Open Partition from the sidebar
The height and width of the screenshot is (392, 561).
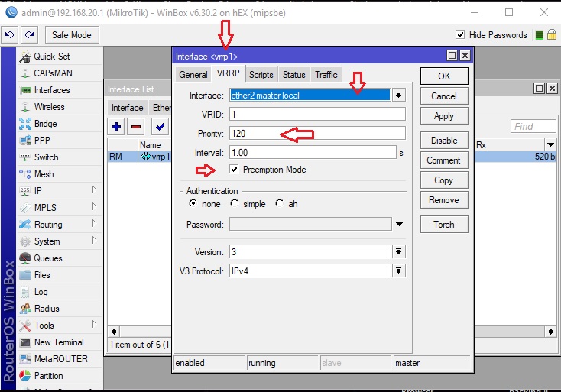[x=48, y=376]
